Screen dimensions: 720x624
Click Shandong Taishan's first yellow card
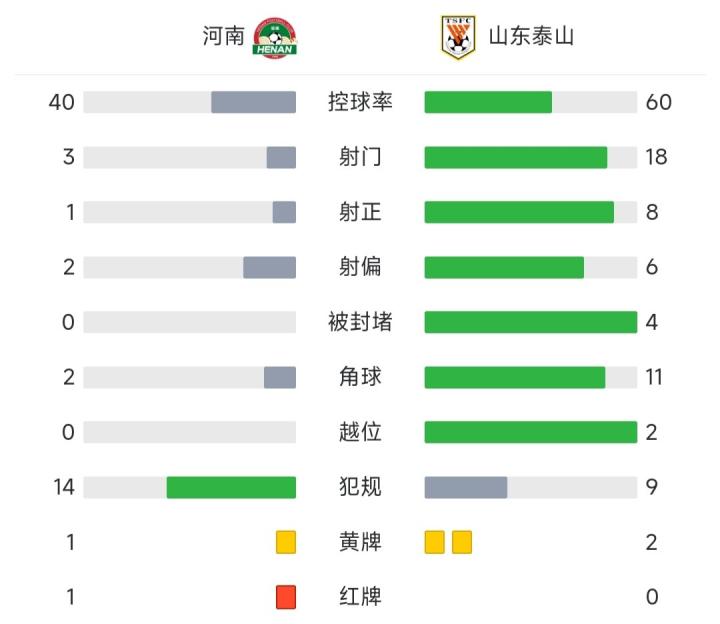click(x=434, y=542)
